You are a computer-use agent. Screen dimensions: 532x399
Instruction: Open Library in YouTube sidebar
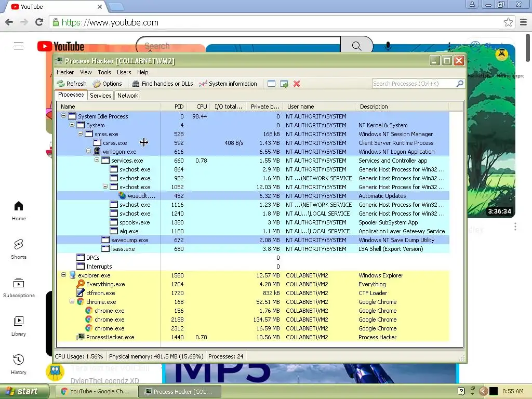(19, 326)
